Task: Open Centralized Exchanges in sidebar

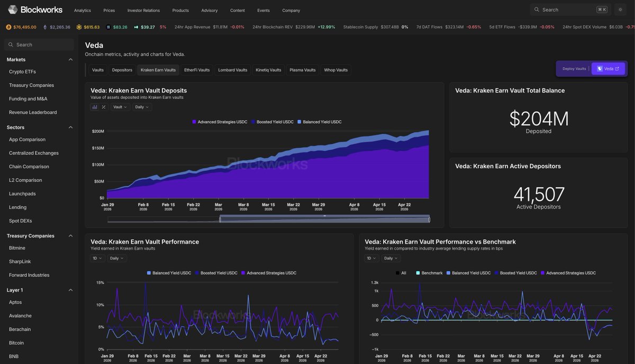Action: click(34, 153)
